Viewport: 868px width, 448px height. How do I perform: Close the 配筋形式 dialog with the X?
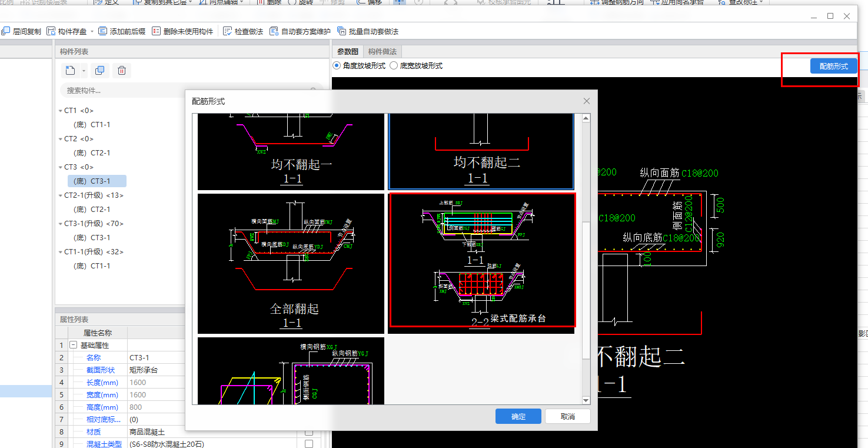coord(586,101)
